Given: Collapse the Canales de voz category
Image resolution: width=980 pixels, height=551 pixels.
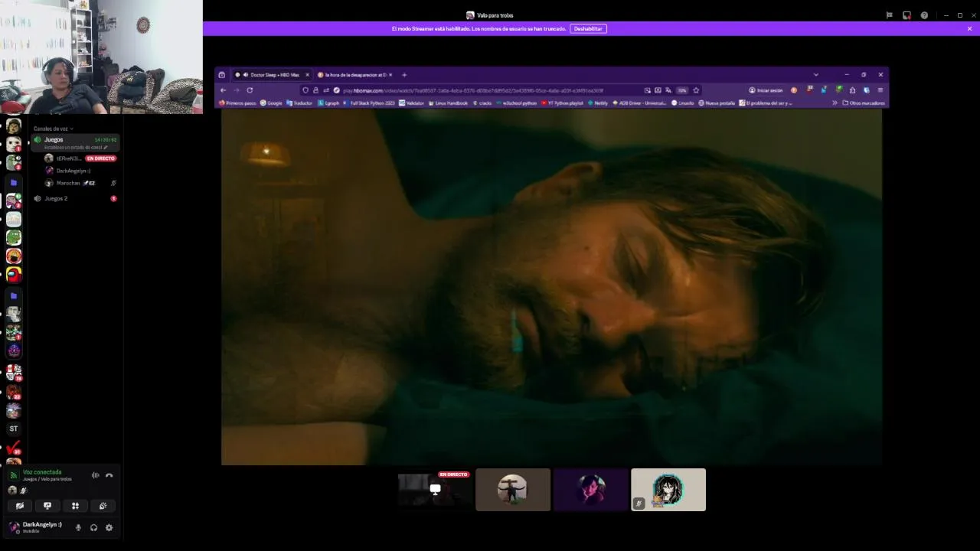Looking at the screenshot, I should pos(53,129).
